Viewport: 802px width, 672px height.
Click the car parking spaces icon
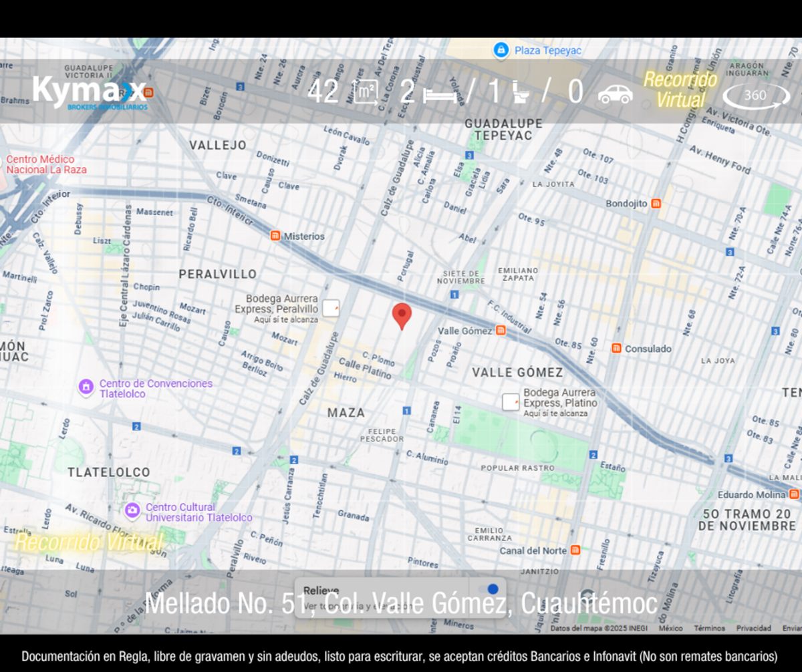click(x=615, y=94)
